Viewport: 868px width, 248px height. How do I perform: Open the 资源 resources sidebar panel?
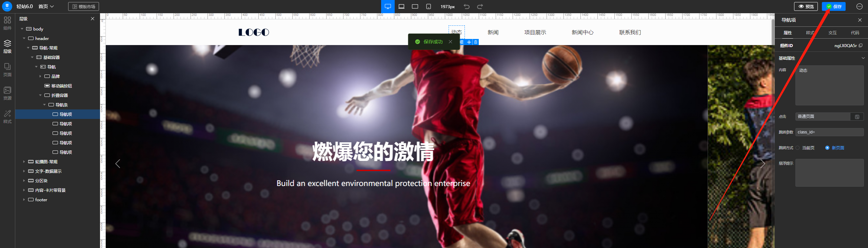(7, 93)
